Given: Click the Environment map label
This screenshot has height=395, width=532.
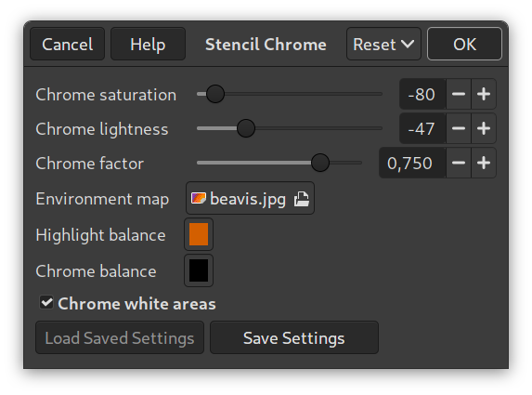Looking at the screenshot, I should 102,199.
